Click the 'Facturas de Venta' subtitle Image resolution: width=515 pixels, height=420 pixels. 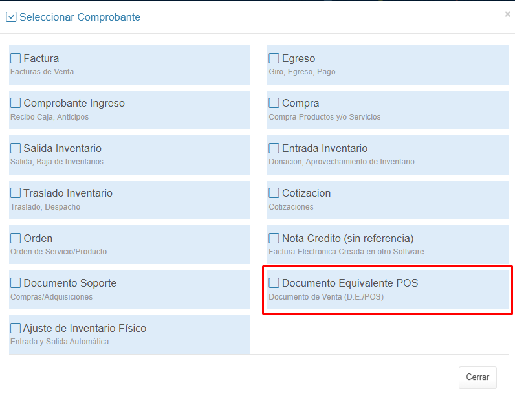[42, 72]
